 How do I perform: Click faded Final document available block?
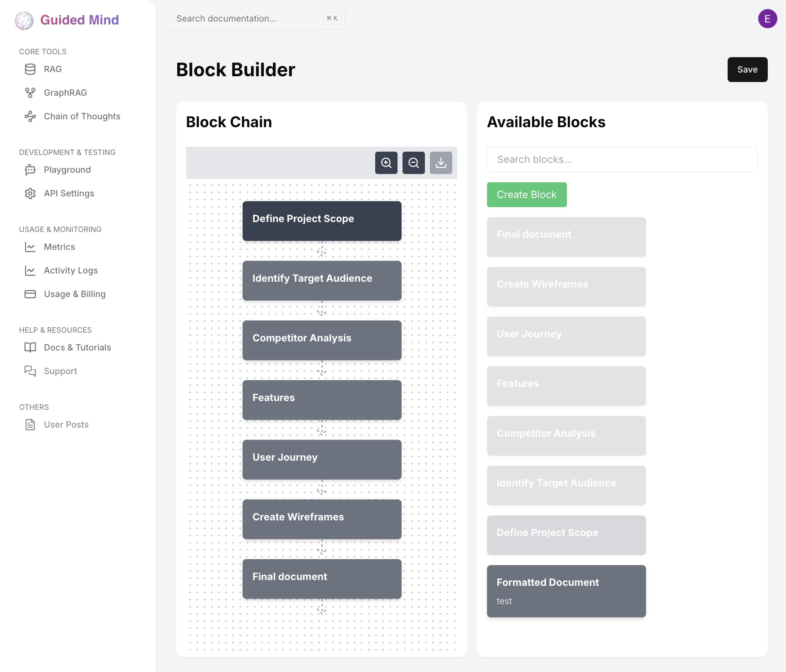566,237
